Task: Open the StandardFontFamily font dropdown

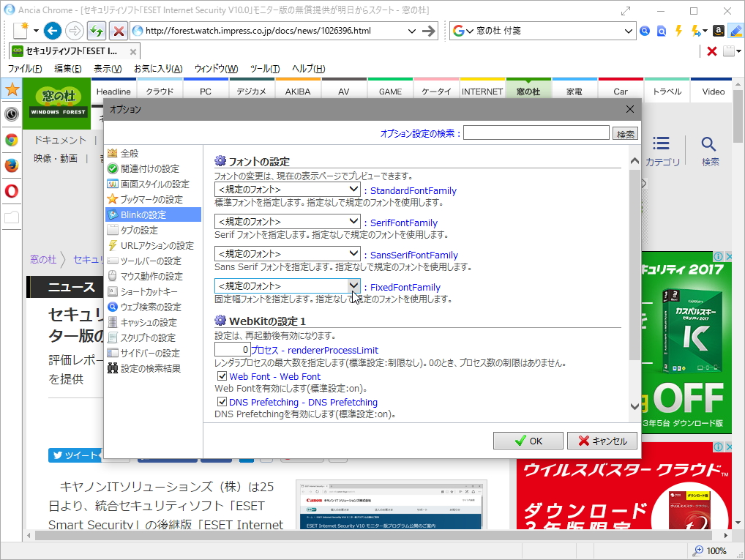Action: [x=354, y=190]
